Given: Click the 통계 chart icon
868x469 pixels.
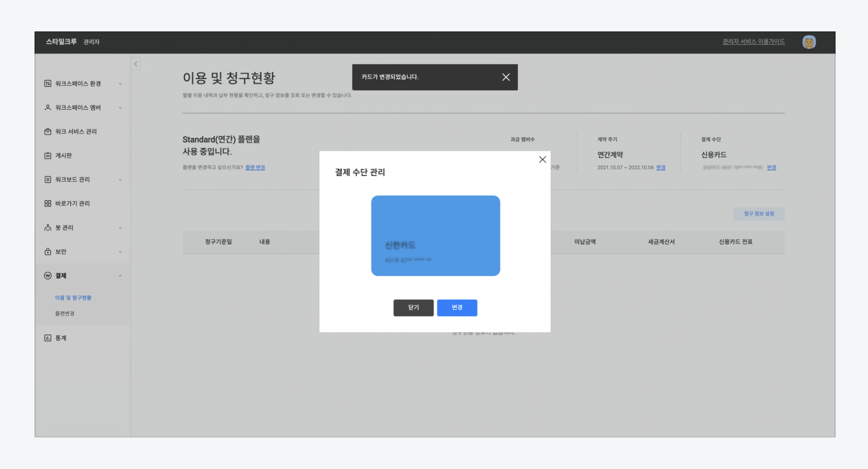Looking at the screenshot, I should 48,338.
